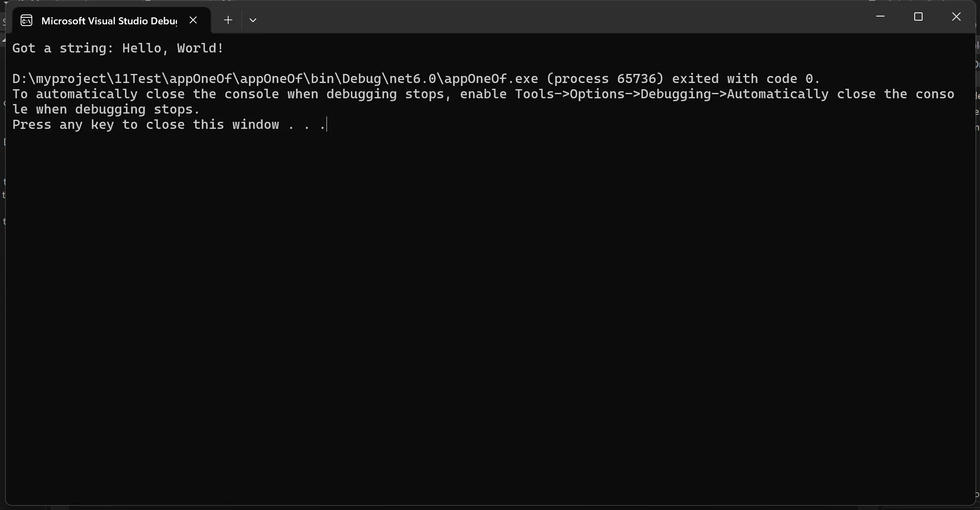Close the Microsoft Visual Studio Debug tab
This screenshot has height=510, width=980.
click(x=193, y=20)
